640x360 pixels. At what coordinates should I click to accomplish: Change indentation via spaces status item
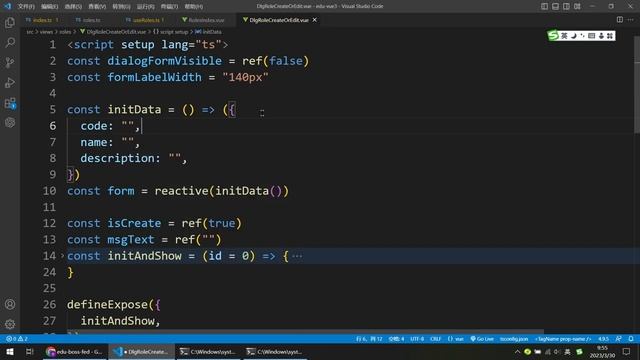pyautogui.click(x=396, y=339)
